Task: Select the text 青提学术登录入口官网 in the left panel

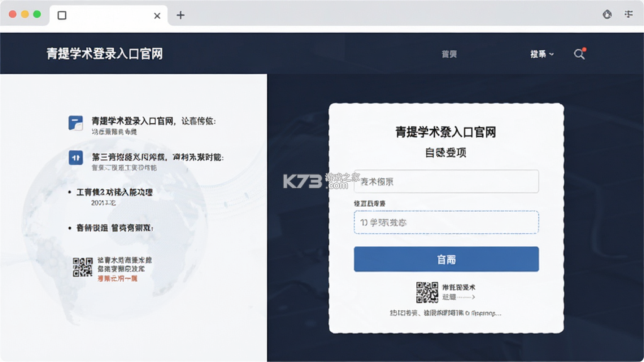Action: (x=132, y=121)
